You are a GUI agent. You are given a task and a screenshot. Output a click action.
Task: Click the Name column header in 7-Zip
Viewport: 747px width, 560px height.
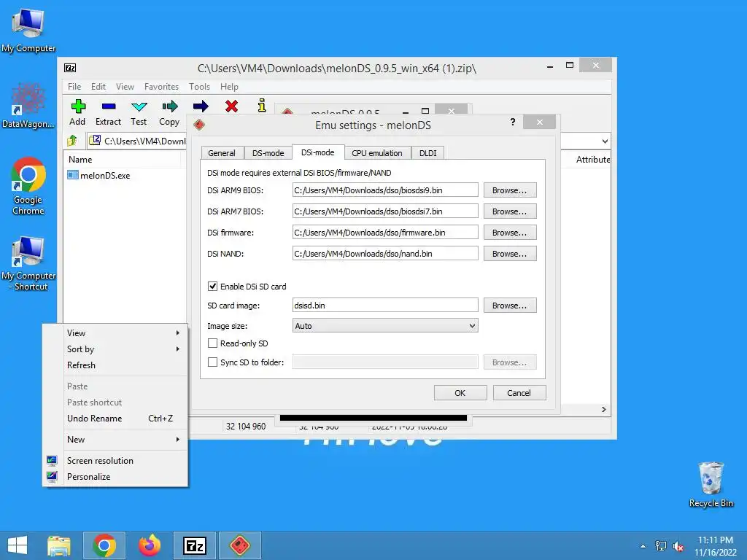click(122, 160)
